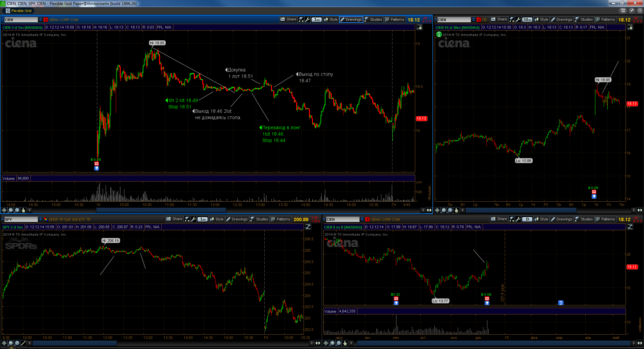Click the red clipboard link icon in top-left chart
The height and width of the screenshot is (349, 644).
click(46, 20)
